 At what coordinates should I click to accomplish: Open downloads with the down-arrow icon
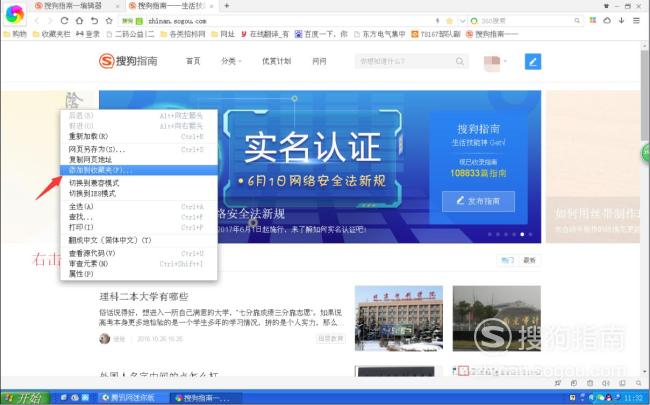point(621,20)
